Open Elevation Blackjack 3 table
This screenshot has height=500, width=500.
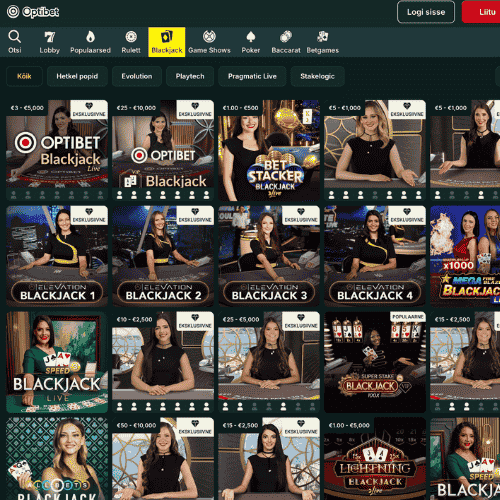point(269,256)
